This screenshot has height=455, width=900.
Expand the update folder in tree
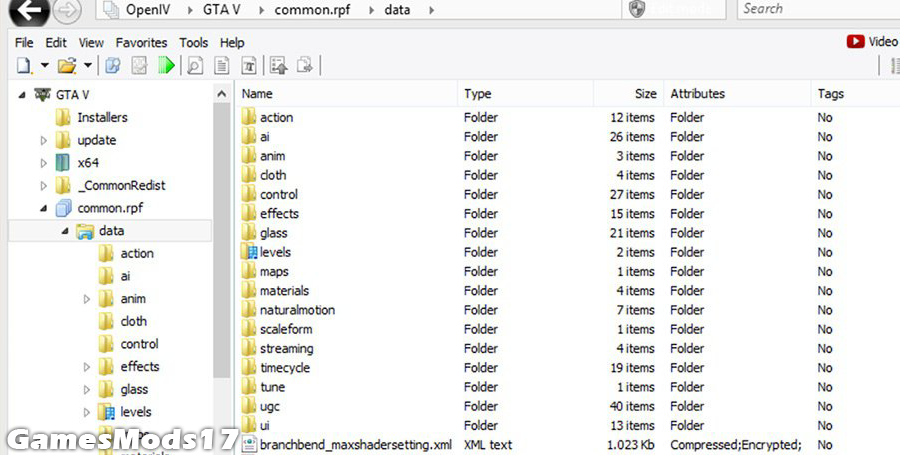[x=44, y=140]
